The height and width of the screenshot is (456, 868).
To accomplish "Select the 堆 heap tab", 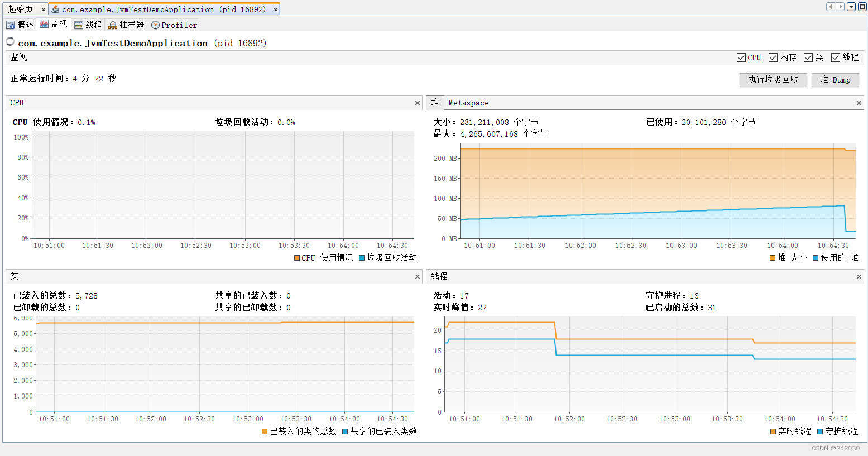I will pos(435,103).
